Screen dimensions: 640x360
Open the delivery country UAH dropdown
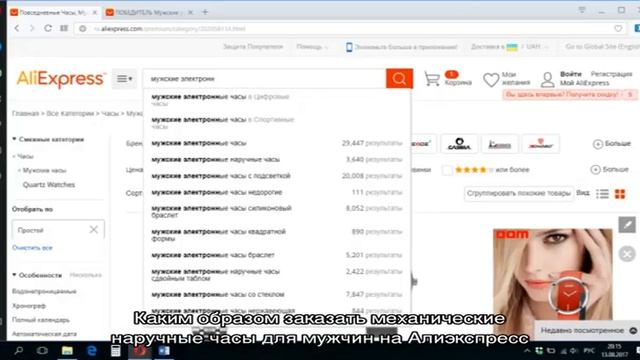point(510,47)
